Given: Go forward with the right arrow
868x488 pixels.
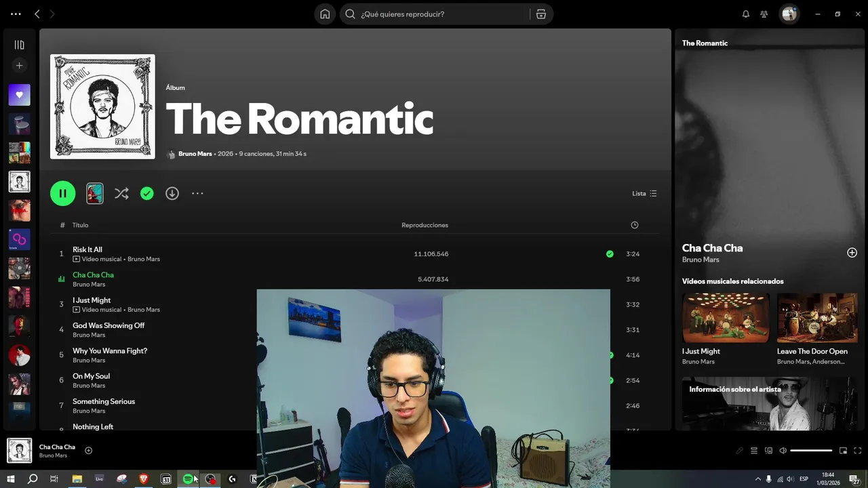Looking at the screenshot, I should tap(52, 14).
